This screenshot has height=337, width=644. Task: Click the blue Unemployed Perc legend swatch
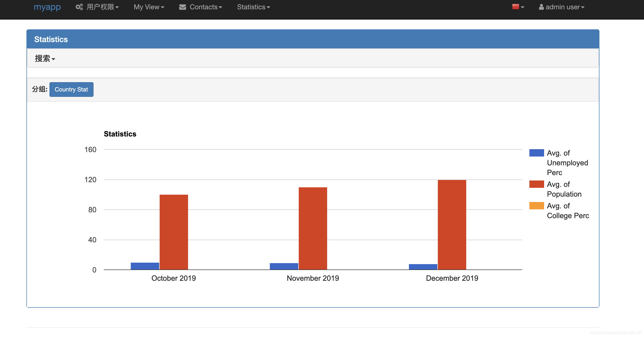[537, 153]
